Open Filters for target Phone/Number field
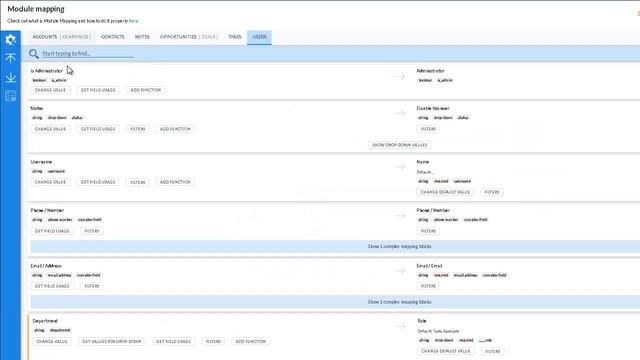 pos(428,231)
